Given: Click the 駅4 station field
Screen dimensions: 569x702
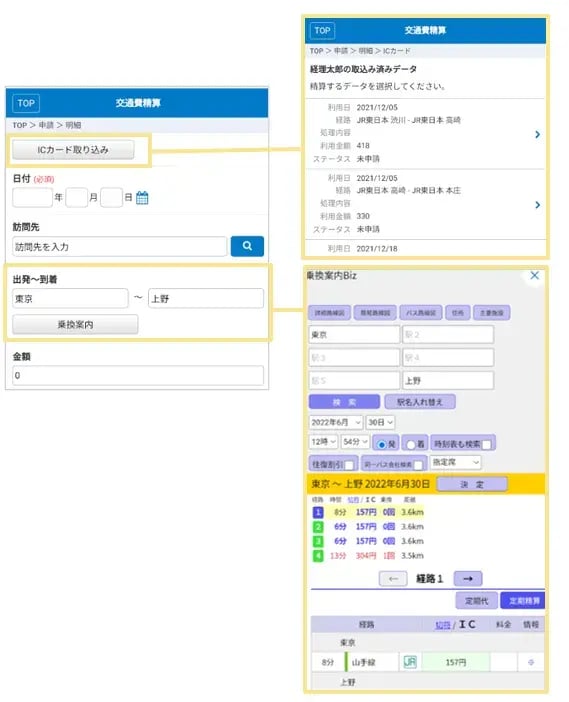Looking at the screenshot, I should click(x=448, y=357).
